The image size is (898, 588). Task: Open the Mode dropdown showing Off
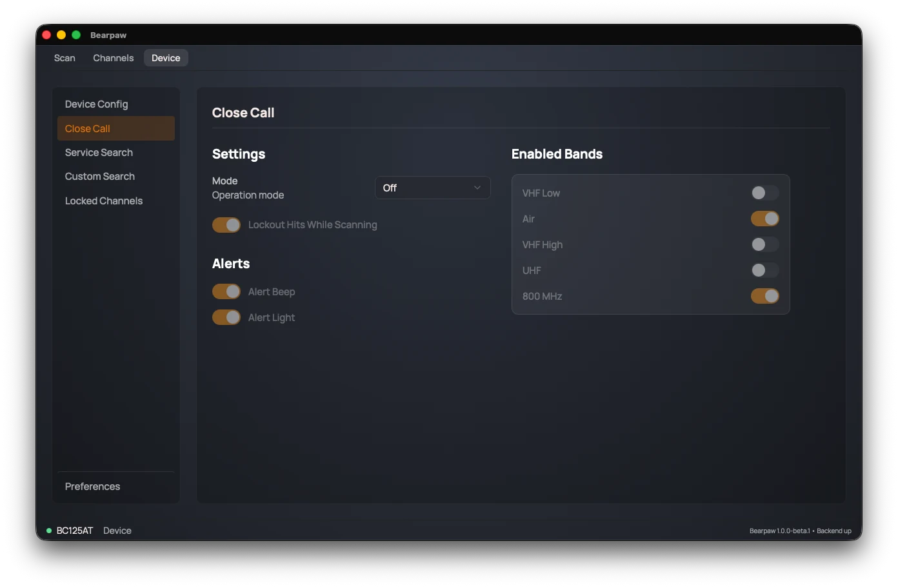(433, 188)
